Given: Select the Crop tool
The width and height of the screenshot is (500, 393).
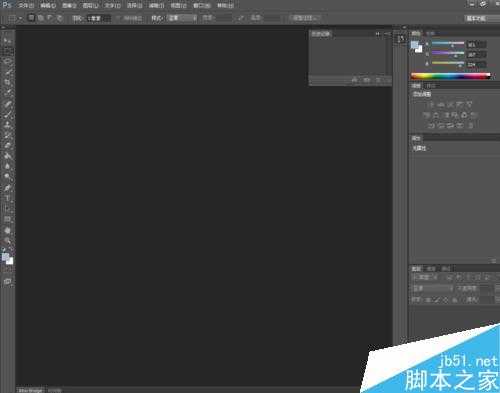Looking at the screenshot, I should click(7, 82).
